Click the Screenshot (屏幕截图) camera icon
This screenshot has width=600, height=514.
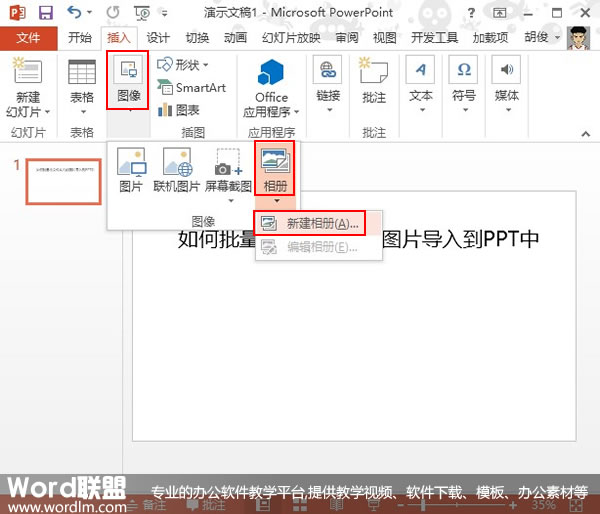(x=228, y=162)
